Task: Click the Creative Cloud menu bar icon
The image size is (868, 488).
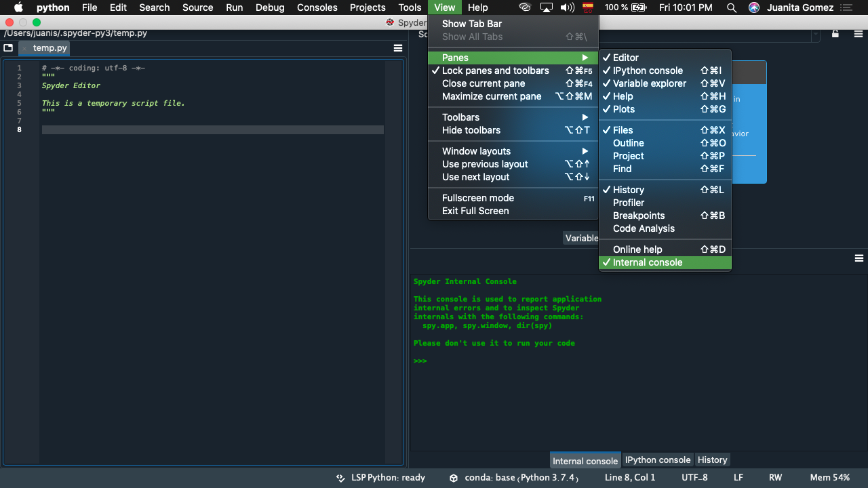Action: (525, 7)
